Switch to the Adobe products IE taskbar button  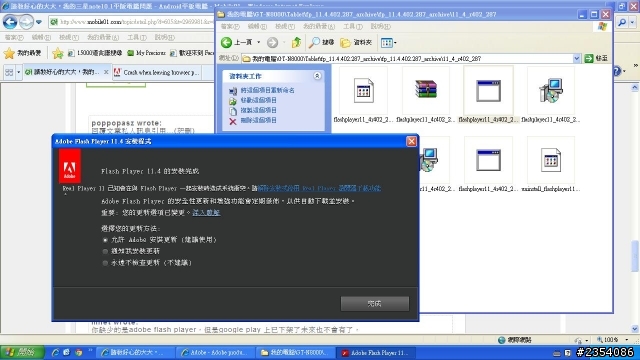216,353
